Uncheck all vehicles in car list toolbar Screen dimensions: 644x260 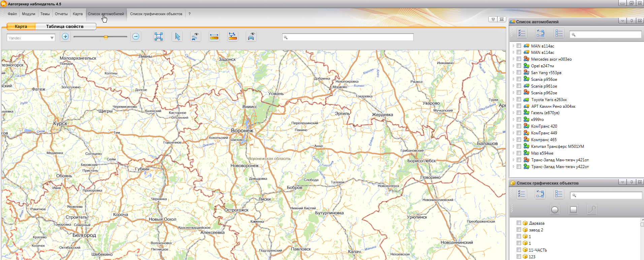coord(559,33)
